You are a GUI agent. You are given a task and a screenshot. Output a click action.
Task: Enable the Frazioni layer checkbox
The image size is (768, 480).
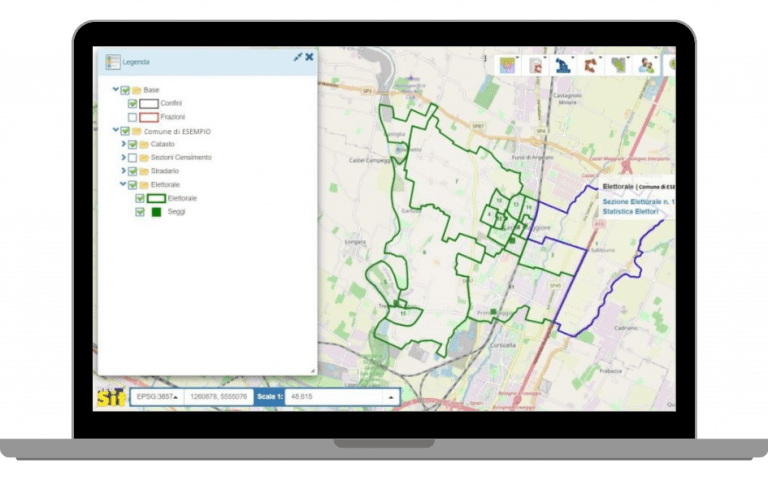point(133,117)
